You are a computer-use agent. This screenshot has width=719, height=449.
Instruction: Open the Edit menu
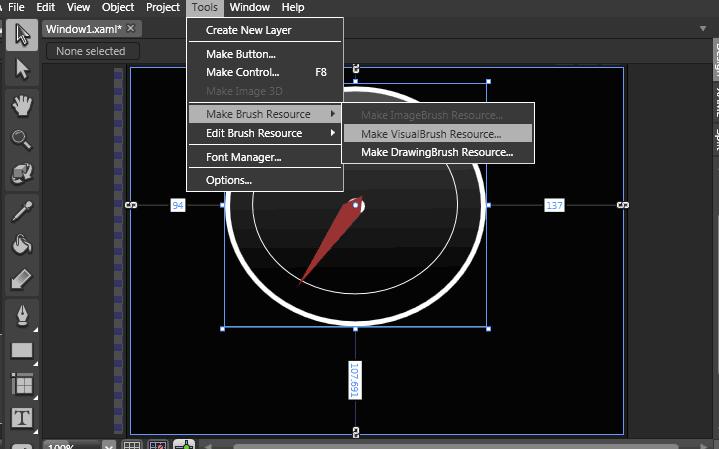45,7
